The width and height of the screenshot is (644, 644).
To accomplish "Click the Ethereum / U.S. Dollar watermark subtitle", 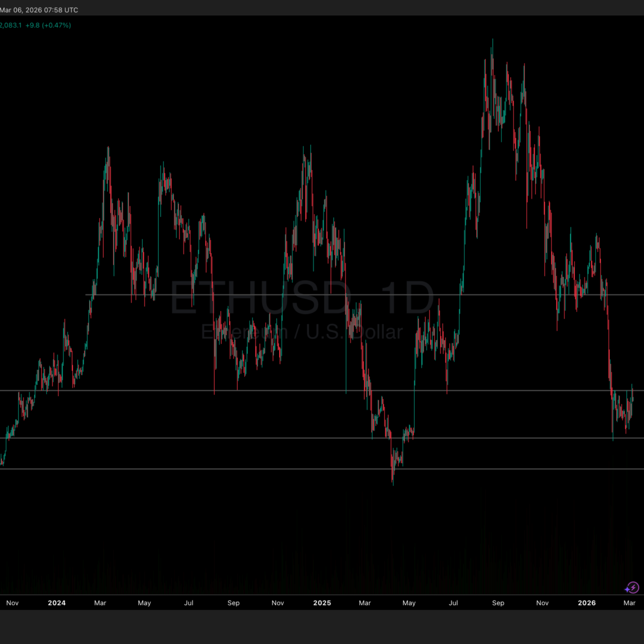I will point(302,332).
